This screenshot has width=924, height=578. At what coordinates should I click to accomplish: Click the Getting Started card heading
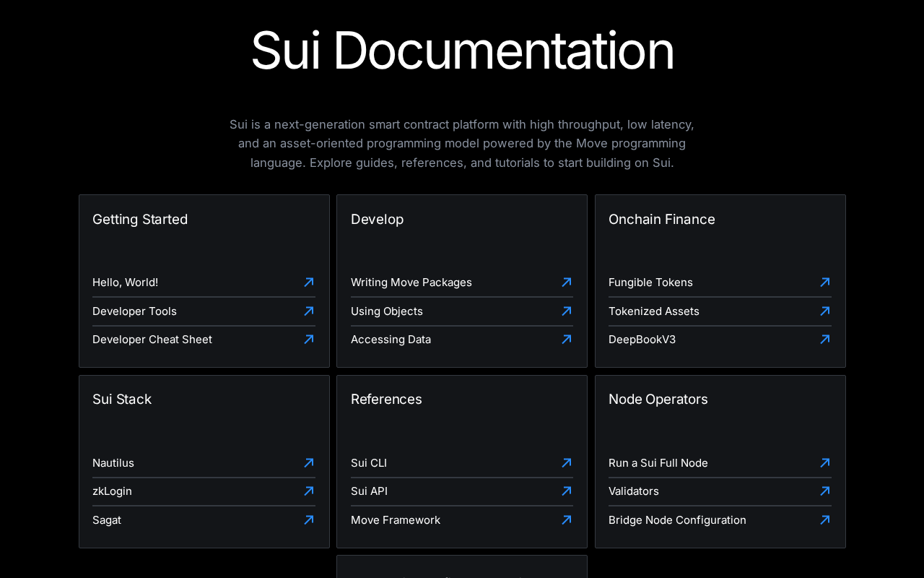point(140,220)
